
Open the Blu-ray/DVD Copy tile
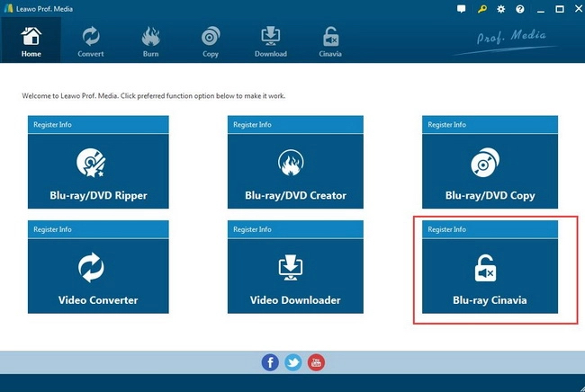pos(490,175)
